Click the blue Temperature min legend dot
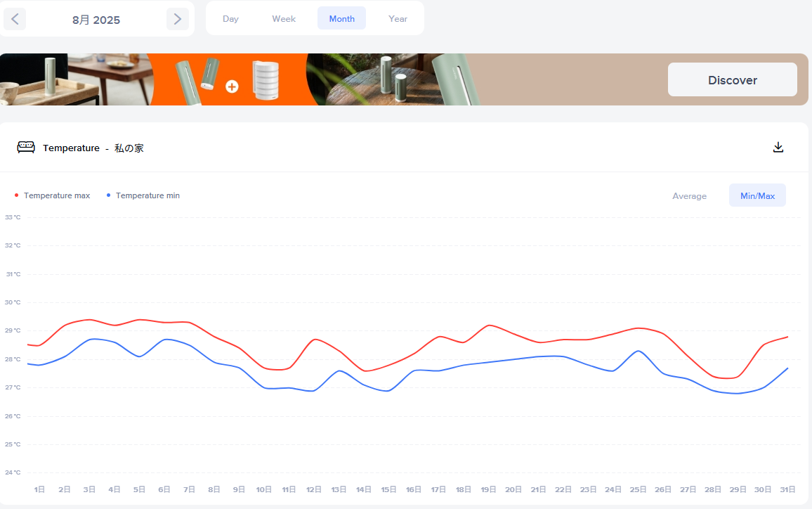 [x=109, y=195]
